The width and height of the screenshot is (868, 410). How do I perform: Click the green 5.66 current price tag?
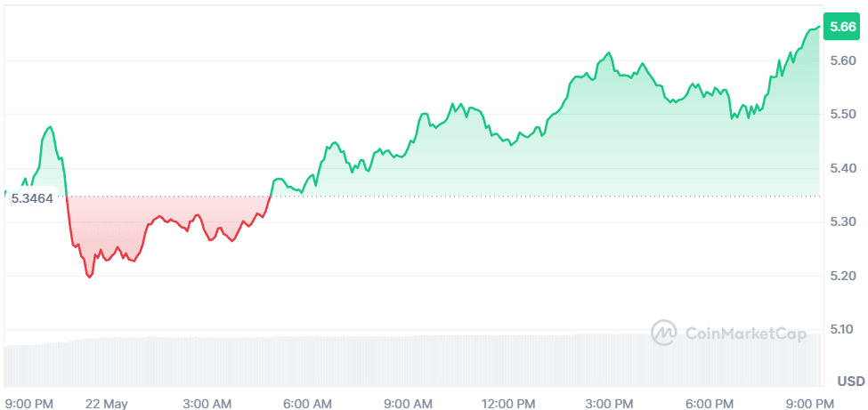click(x=842, y=27)
